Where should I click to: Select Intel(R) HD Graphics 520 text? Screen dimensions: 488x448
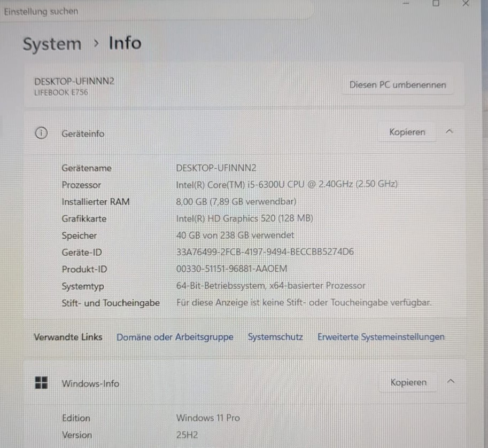pyautogui.click(x=226, y=218)
